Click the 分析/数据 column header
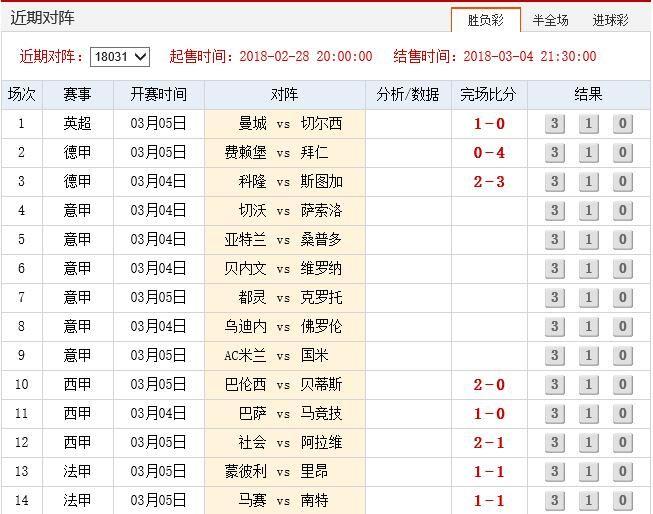 (x=408, y=95)
